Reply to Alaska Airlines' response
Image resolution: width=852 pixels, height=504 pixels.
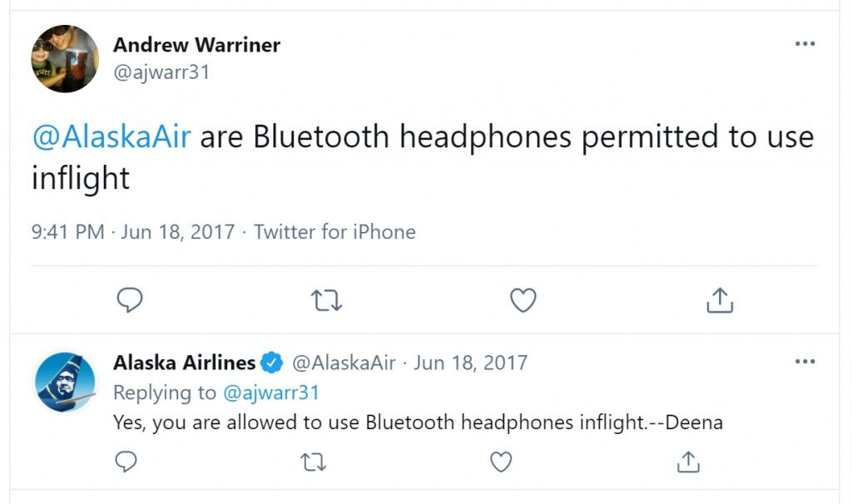pyautogui.click(x=126, y=462)
